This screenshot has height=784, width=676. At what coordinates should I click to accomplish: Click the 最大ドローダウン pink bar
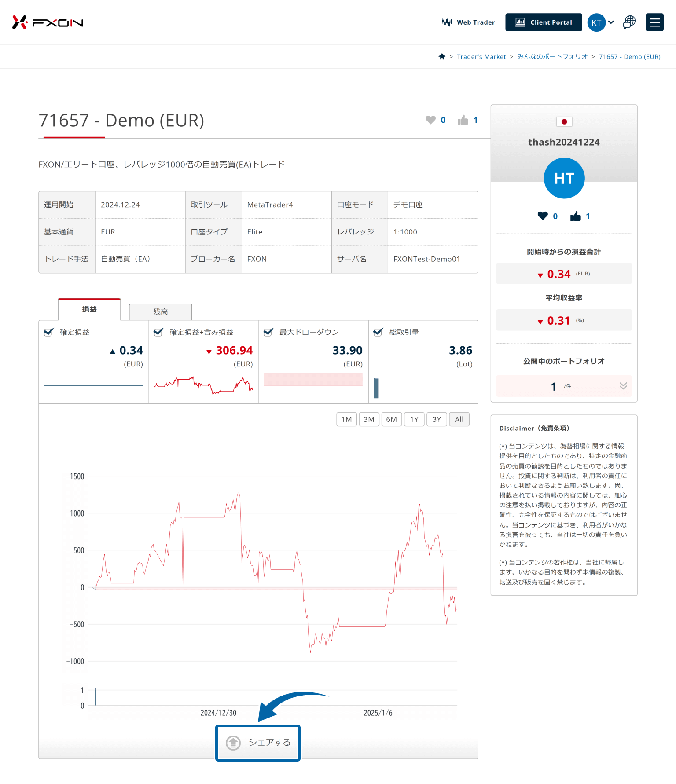pos(313,379)
